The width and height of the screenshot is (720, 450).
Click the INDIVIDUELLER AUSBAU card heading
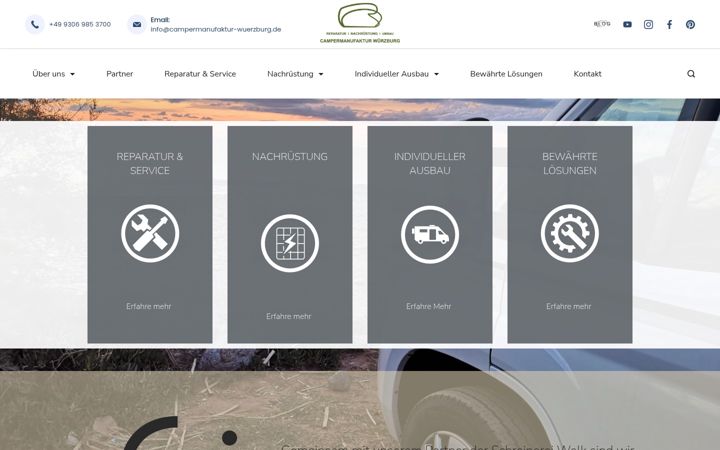pyautogui.click(x=430, y=163)
